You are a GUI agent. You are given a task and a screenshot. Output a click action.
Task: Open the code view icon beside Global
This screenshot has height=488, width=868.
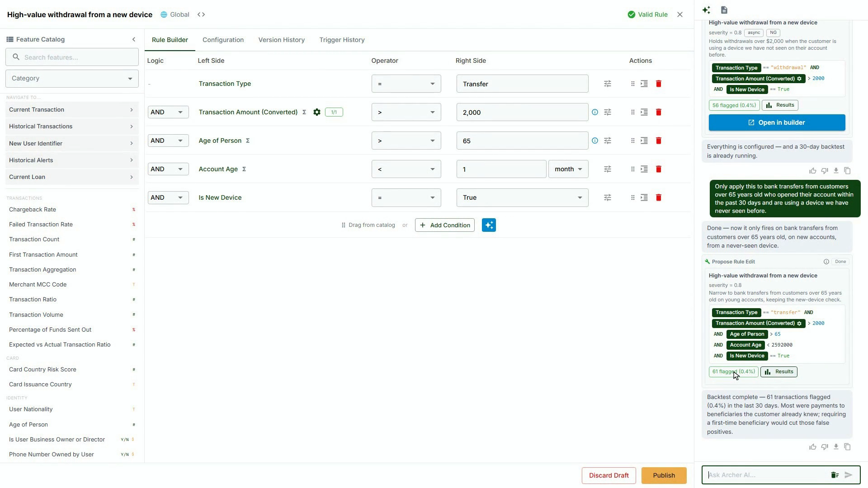[x=201, y=14]
